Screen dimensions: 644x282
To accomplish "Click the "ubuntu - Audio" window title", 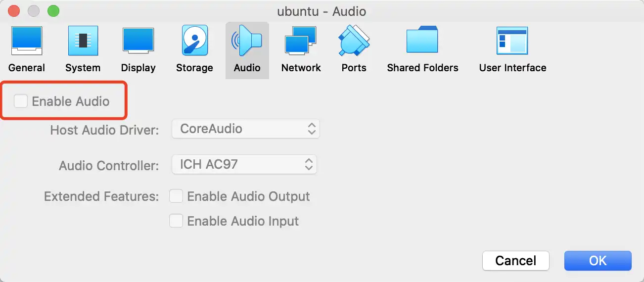I will pyautogui.click(x=322, y=11).
